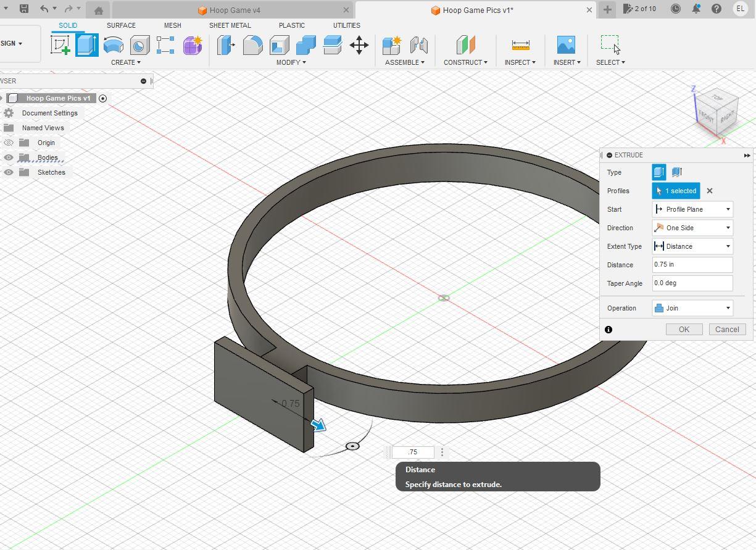Choose the Select tool icon
This screenshot has height=550, width=756.
pyautogui.click(x=610, y=44)
